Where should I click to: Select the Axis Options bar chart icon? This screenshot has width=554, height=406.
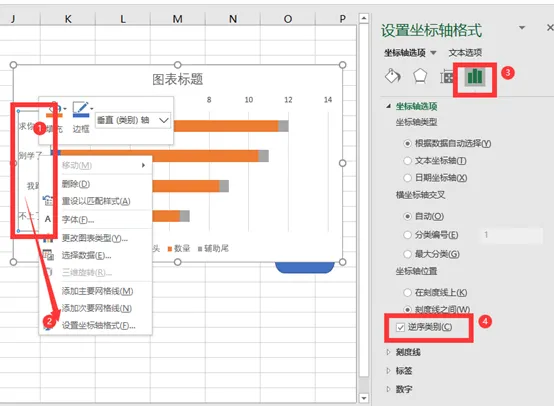pos(475,76)
